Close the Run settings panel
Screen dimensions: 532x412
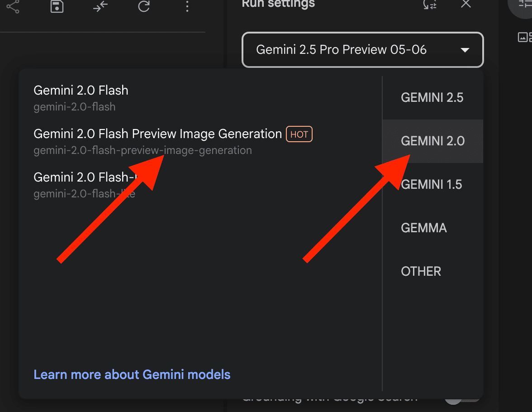click(x=465, y=5)
